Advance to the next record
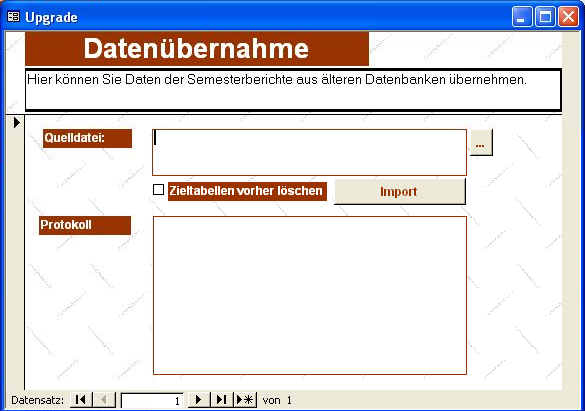585x411 pixels. 199,400
